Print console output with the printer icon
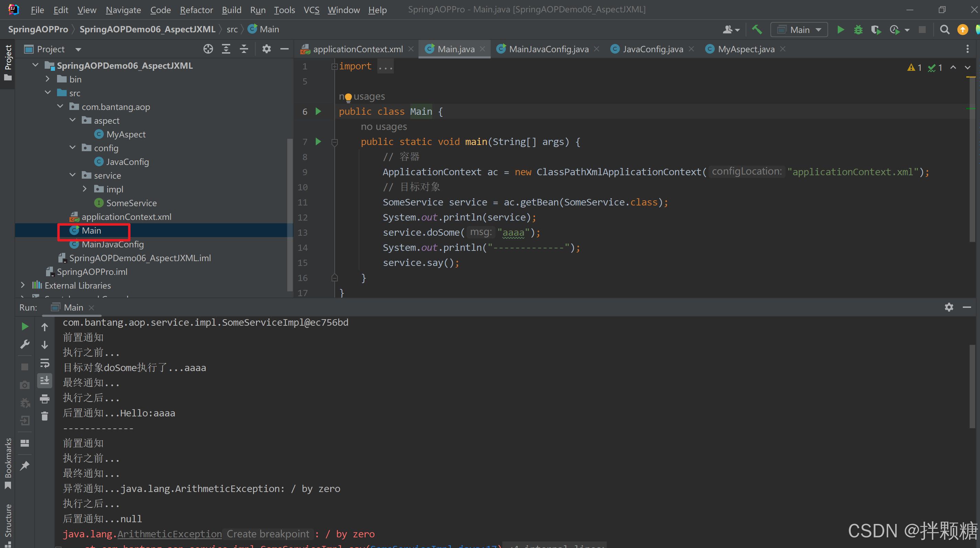 pyautogui.click(x=45, y=399)
